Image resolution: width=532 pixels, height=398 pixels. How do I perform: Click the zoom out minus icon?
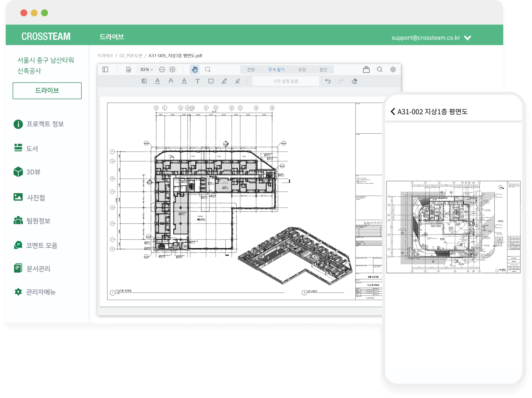pyautogui.click(x=162, y=69)
